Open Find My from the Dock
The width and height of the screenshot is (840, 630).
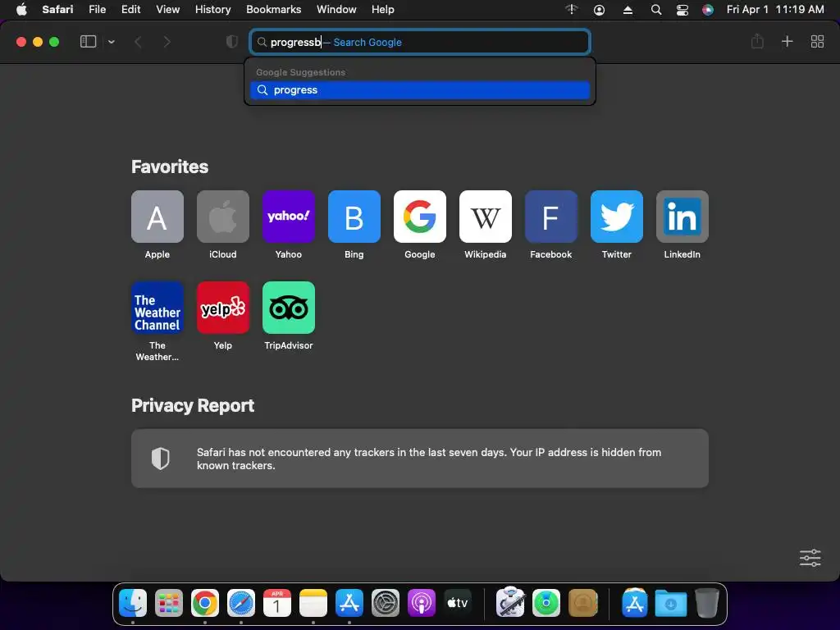tap(546, 603)
